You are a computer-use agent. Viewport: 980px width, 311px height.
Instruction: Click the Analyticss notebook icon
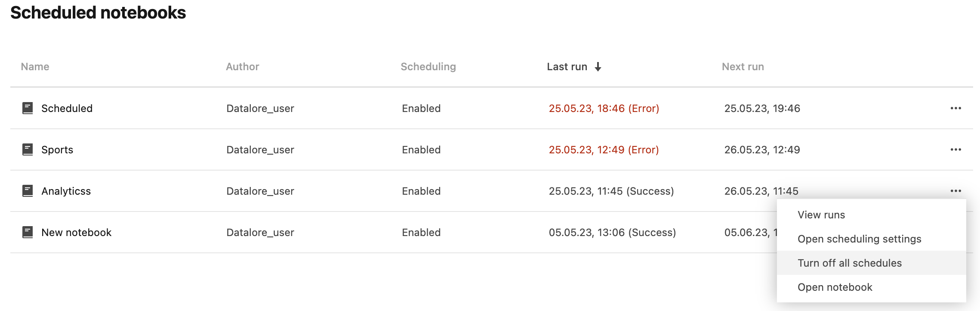(28, 191)
